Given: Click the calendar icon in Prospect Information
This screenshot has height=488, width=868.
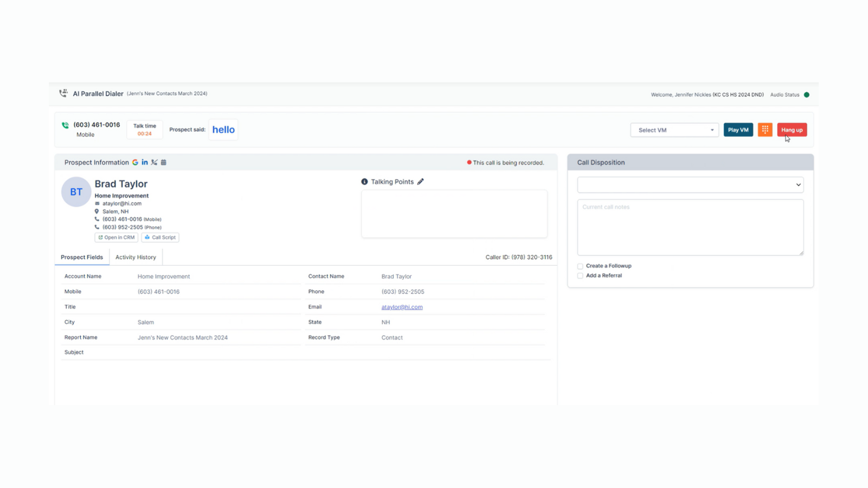Looking at the screenshot, I should point(164,162).
